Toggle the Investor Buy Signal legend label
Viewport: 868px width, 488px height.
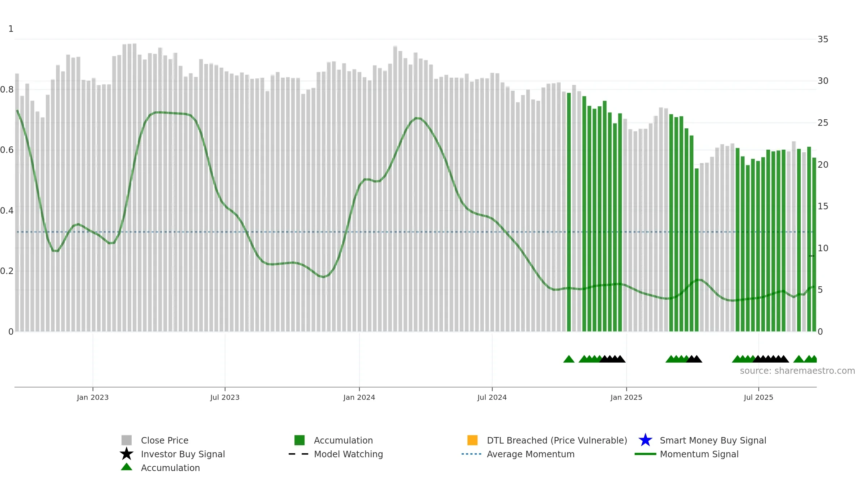[183, 454]
